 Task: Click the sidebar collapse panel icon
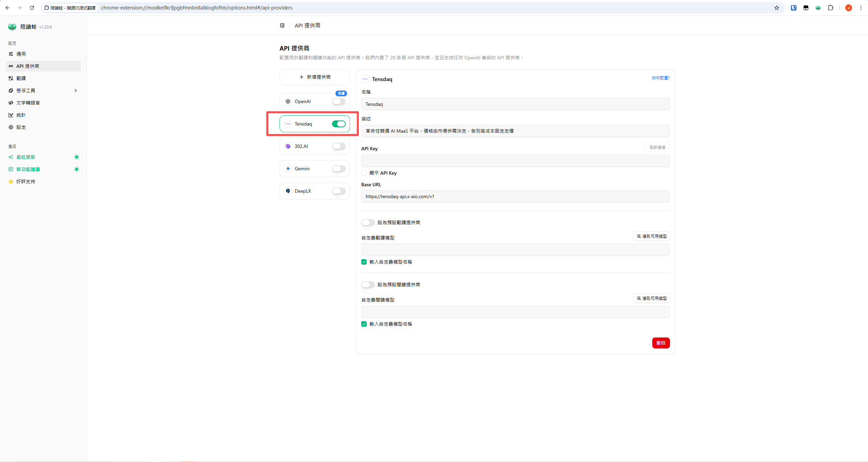pyautogui.click(x=282, y=25)
